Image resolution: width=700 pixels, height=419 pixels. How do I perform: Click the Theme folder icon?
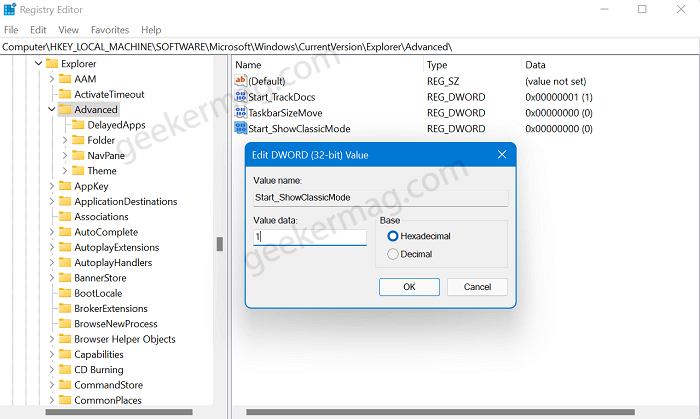(x=78, y=170)
